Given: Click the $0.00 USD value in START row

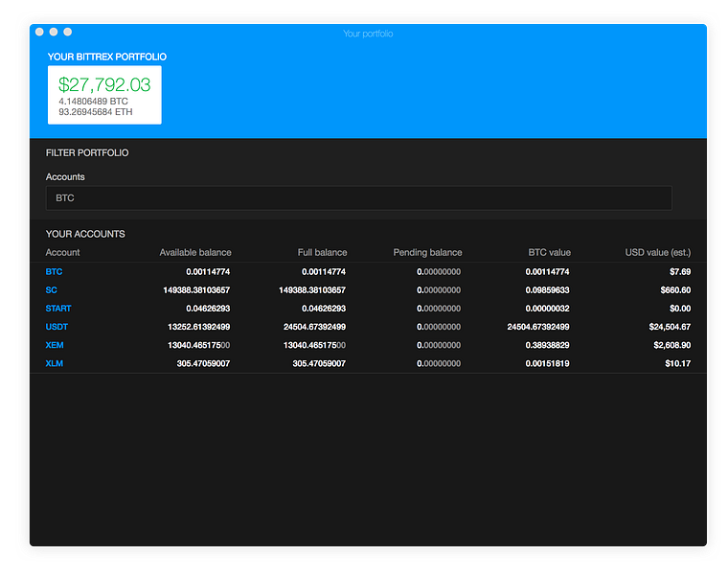Looking at the screenshot, I should coord(680,309).
